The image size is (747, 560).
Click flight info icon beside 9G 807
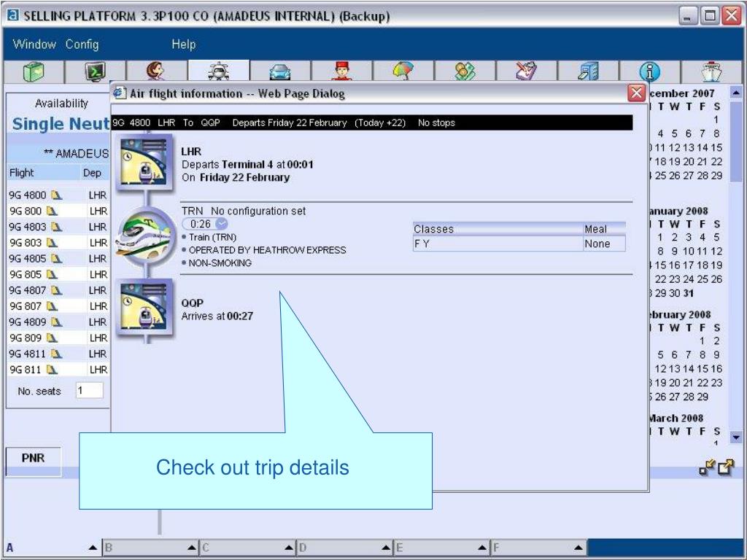pos(52,306)
